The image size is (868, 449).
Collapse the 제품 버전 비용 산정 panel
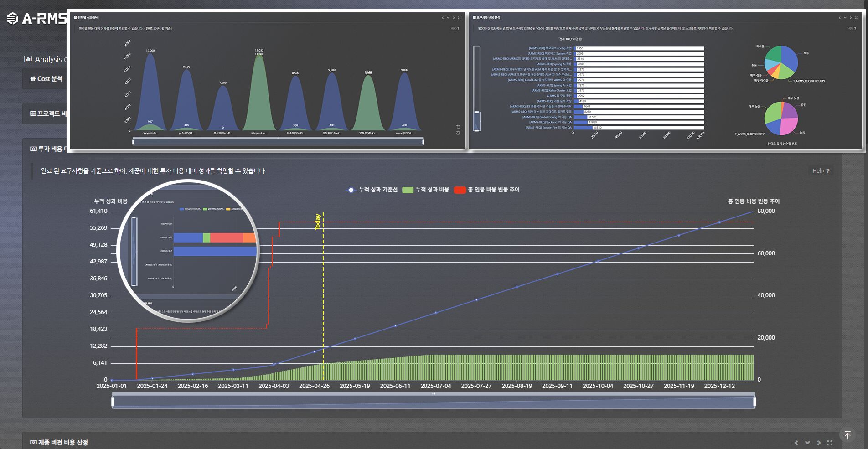[x=807, y=443]
